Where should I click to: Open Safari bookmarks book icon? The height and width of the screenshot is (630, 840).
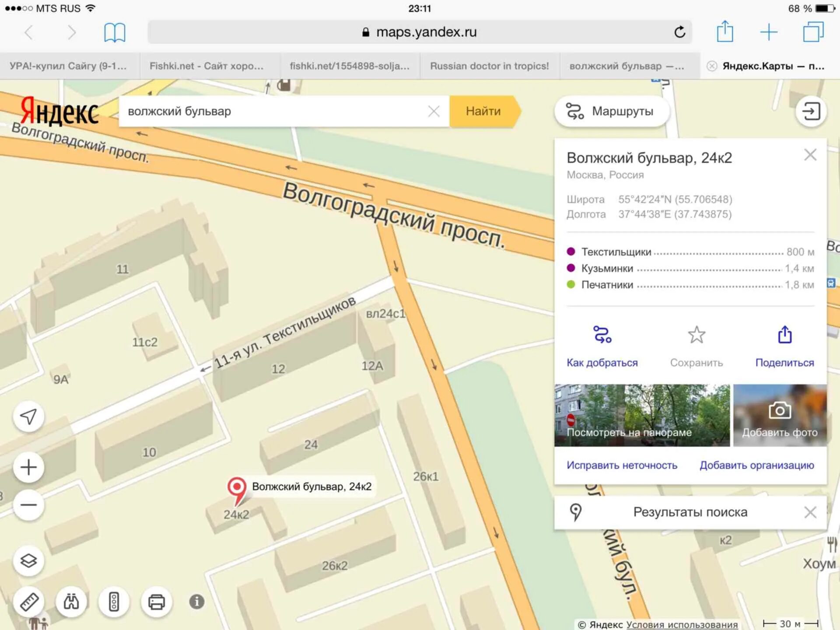115,32
